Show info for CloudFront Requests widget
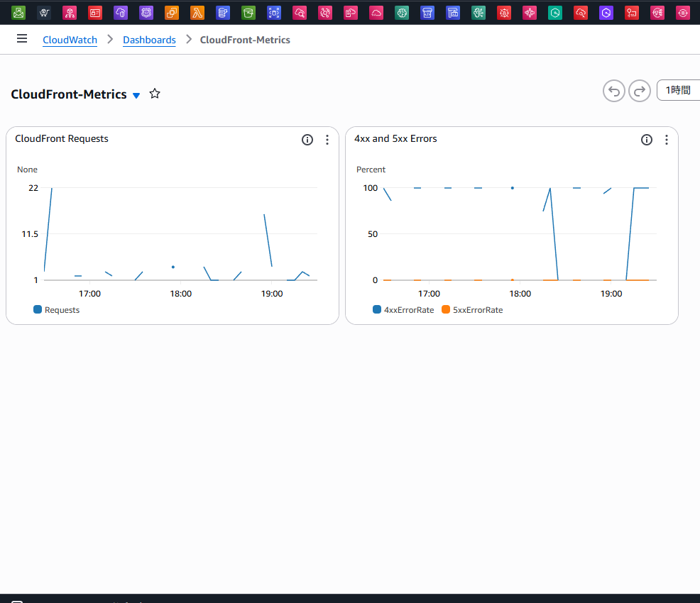 click(307, 140)
